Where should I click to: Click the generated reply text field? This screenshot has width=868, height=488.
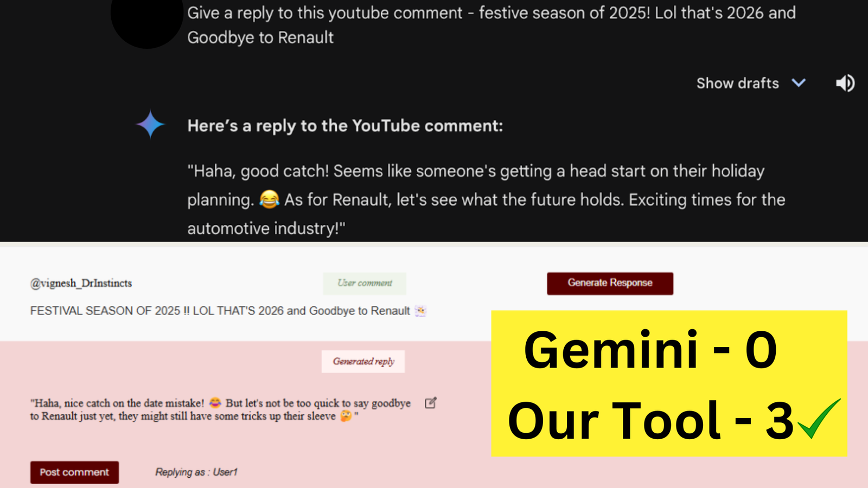(220, 409)
